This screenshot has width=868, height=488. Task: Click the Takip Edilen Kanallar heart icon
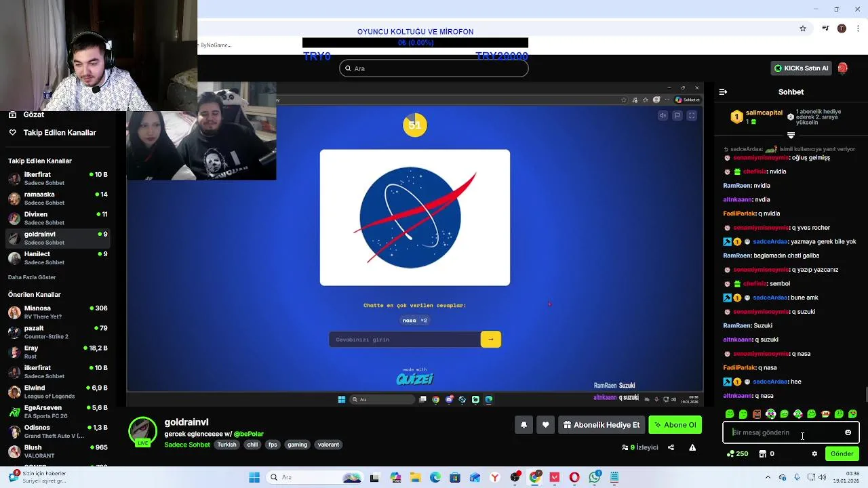click(x=12, y=132)
